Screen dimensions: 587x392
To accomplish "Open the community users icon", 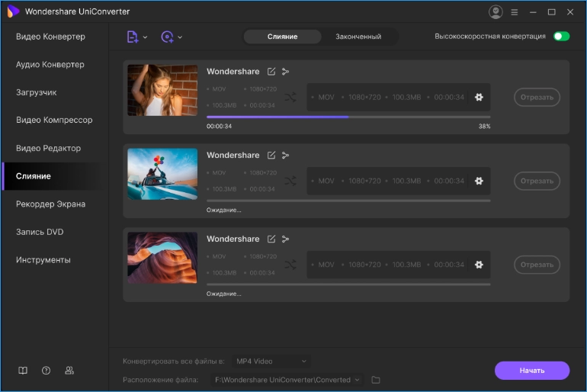I will point(69,371).
